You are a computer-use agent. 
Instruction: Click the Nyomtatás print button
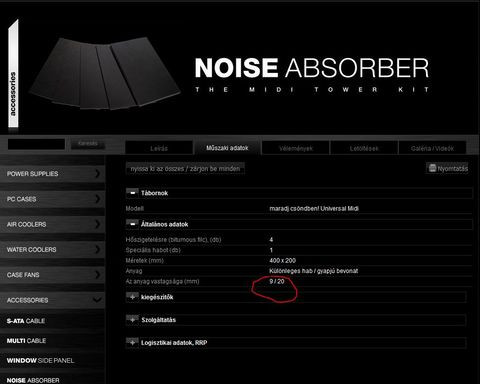click(447, 168)
